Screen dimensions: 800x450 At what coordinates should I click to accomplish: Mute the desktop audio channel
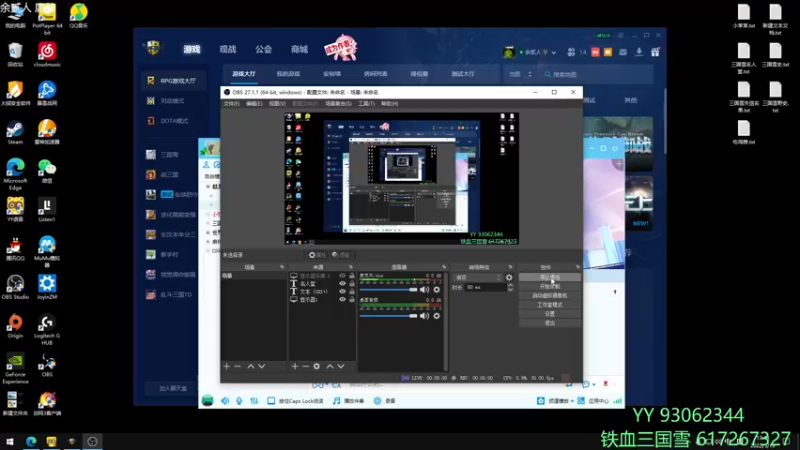(424, 316)
